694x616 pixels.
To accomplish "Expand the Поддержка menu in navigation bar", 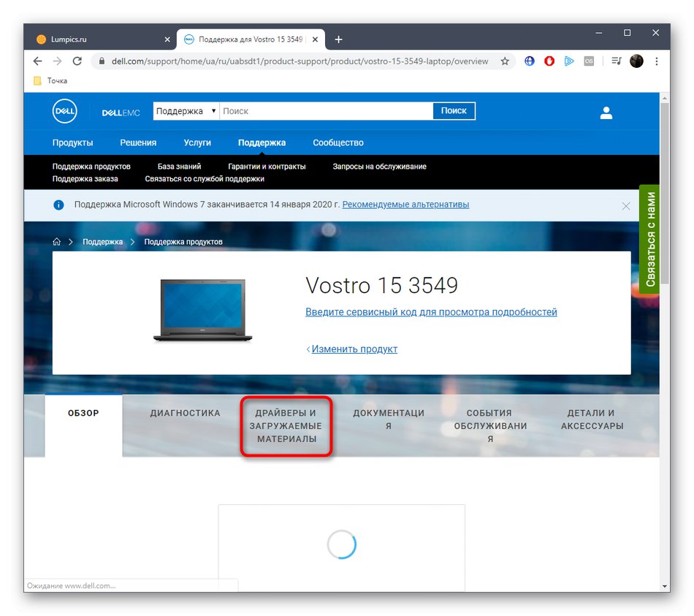I will click(261, 142).
